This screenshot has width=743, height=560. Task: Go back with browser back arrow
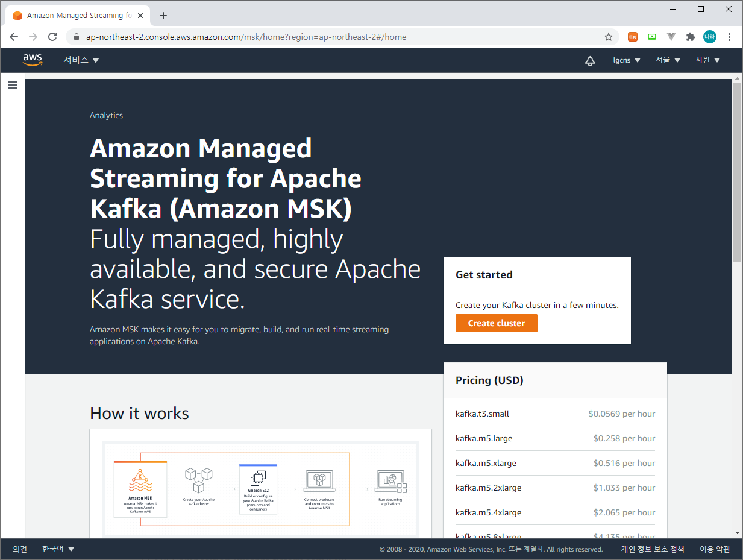tap(14, 37)
